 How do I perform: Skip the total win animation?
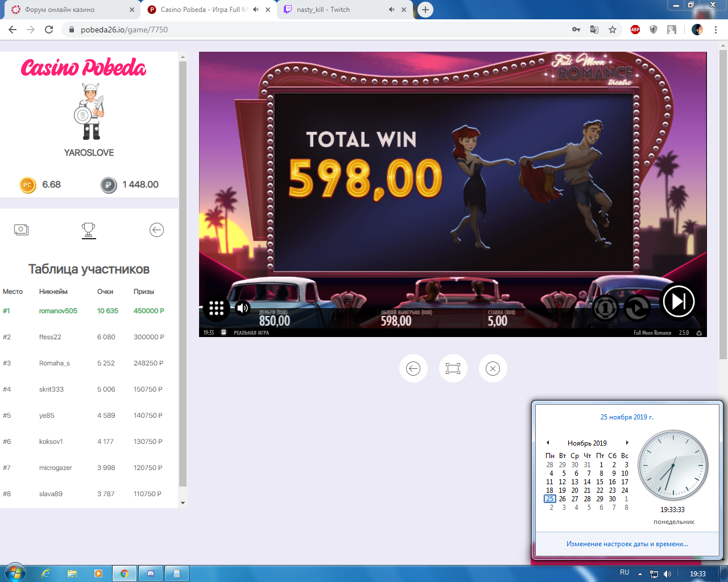(679, 301)
